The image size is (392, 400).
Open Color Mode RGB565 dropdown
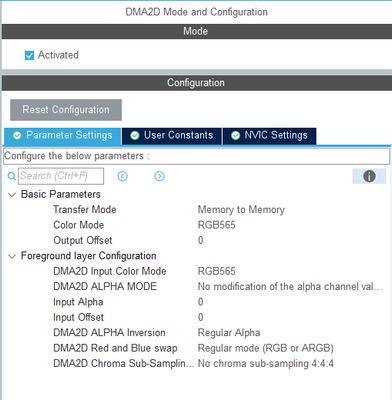(x=217, y=225)
